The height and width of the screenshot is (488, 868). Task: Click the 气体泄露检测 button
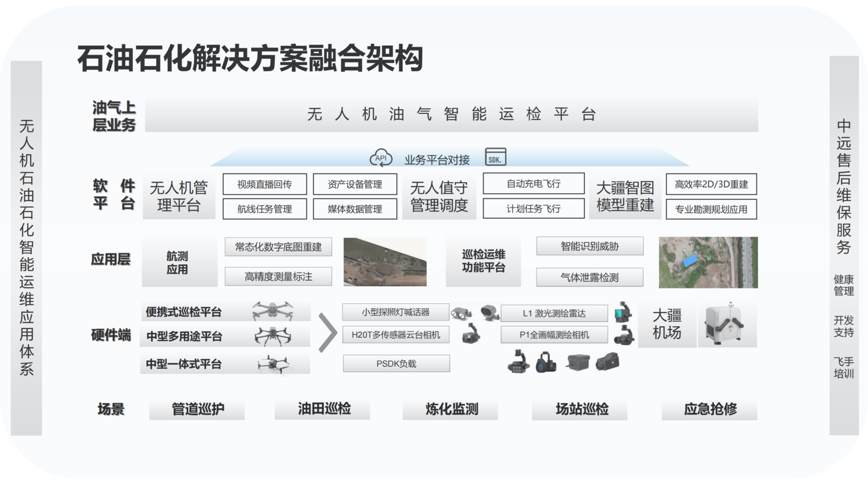pyautogui.click(x=589, y=278)
